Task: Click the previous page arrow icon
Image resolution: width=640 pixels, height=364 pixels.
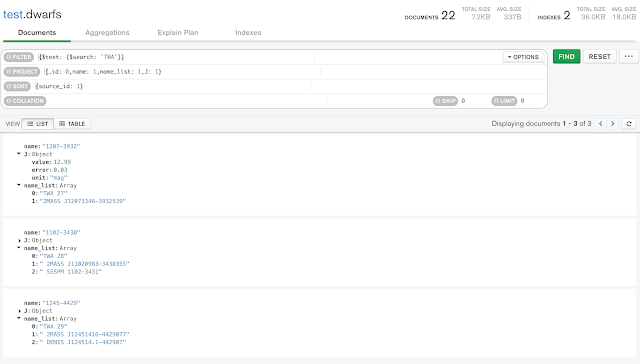Action: coord(600,124)
